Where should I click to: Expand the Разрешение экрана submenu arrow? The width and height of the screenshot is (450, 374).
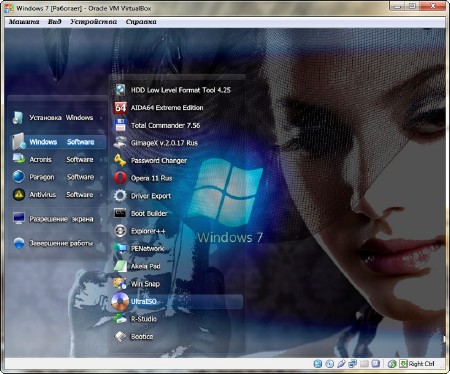[101, 219]
